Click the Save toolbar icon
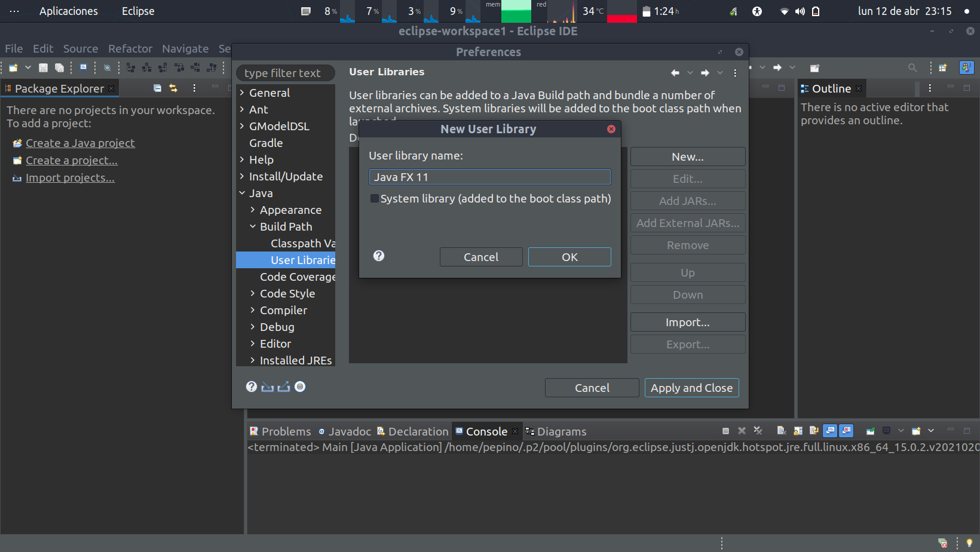The height and width of the screenshot is (552, 980). pos(43,68)
